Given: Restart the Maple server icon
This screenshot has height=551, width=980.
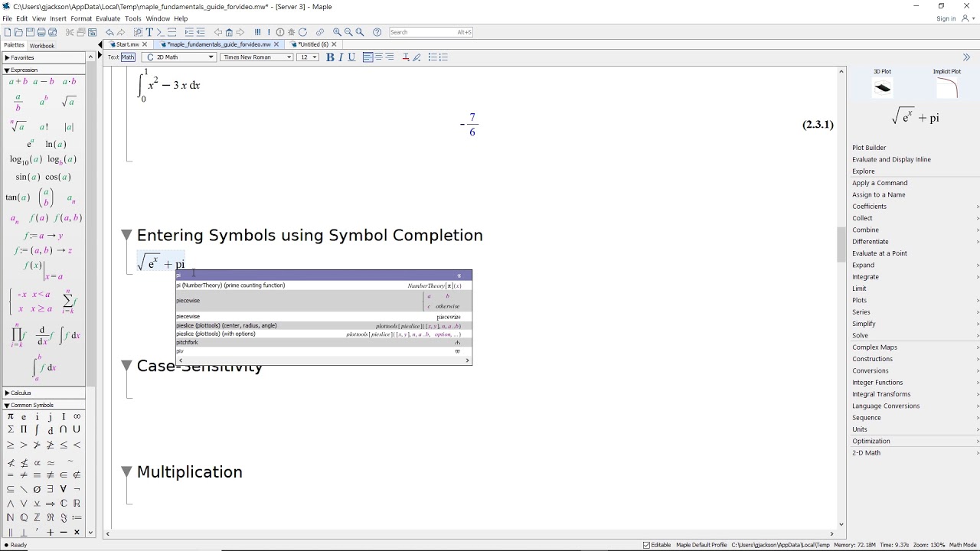Looking at the screenshot, I should [302, 32].
